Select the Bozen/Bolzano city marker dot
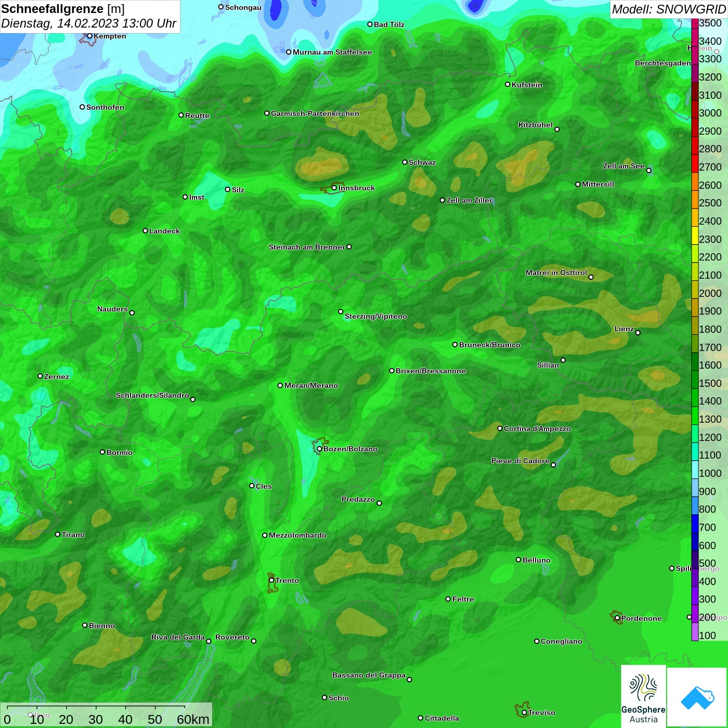728x728 pixels. coord(319,449)
